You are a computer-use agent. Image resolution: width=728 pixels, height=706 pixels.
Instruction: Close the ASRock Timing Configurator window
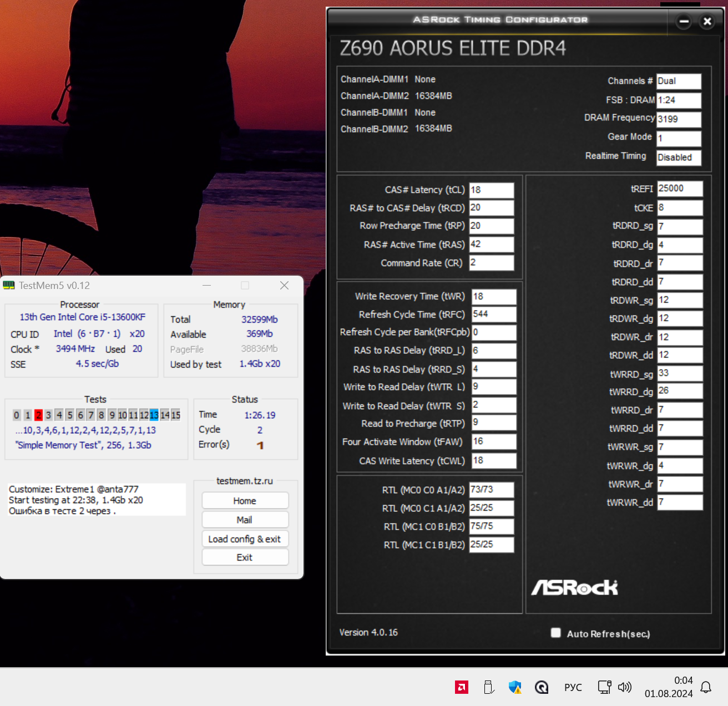coord(707,22)
